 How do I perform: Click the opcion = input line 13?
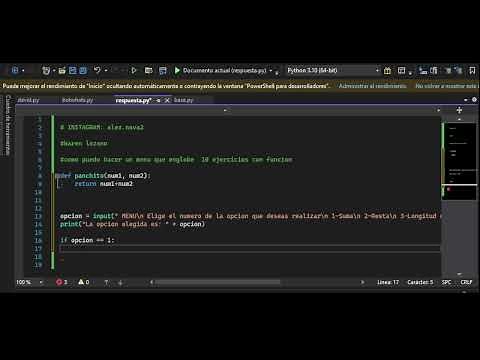coord(250,216)
